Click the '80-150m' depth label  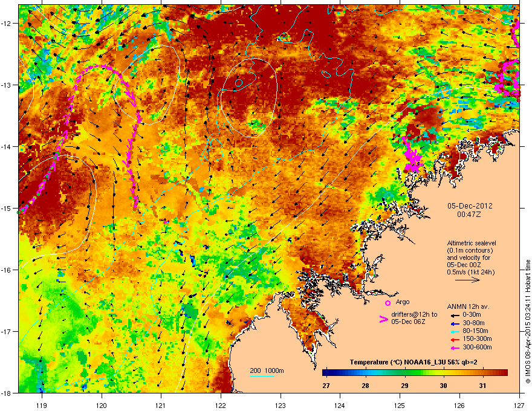pos(475,331)
